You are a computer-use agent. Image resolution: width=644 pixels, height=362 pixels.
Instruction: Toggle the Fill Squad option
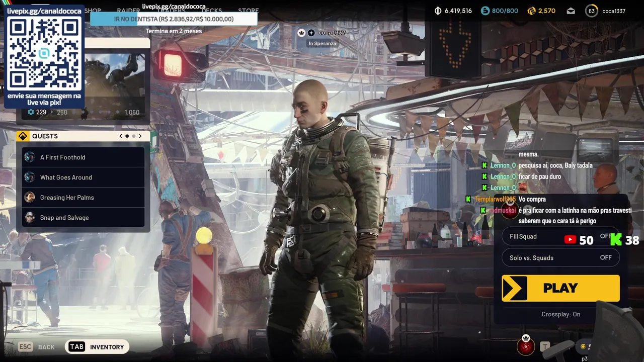pyautogui.click(x=560, y=236)
